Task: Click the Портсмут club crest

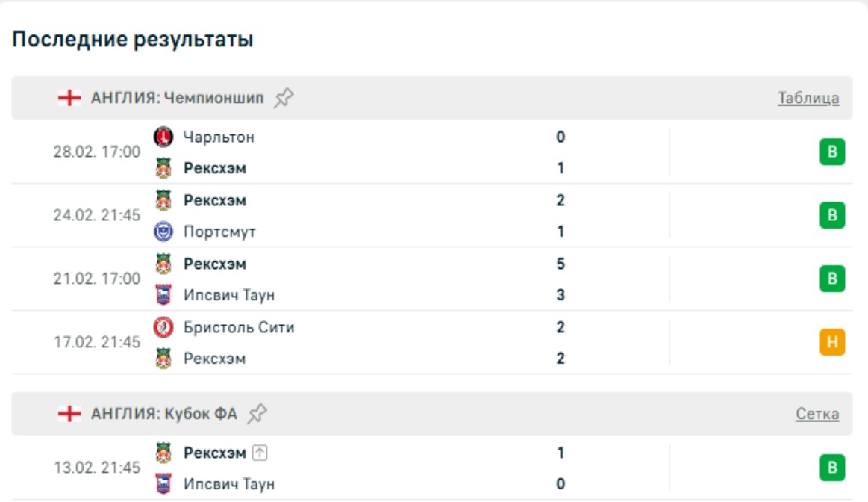Action: [163, 232]
